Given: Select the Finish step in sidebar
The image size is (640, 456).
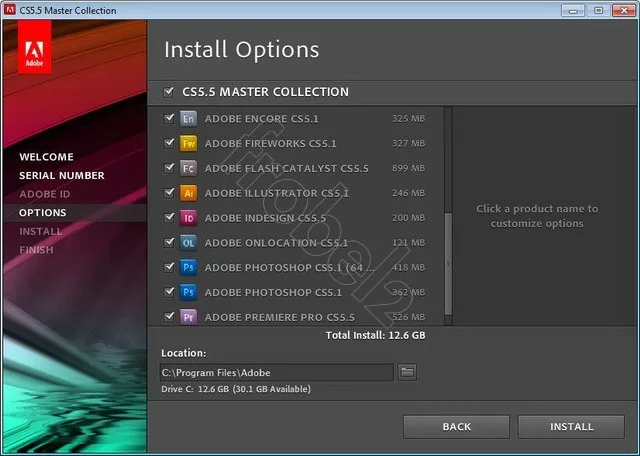Looking at the screenshot, I should point(36,250).
